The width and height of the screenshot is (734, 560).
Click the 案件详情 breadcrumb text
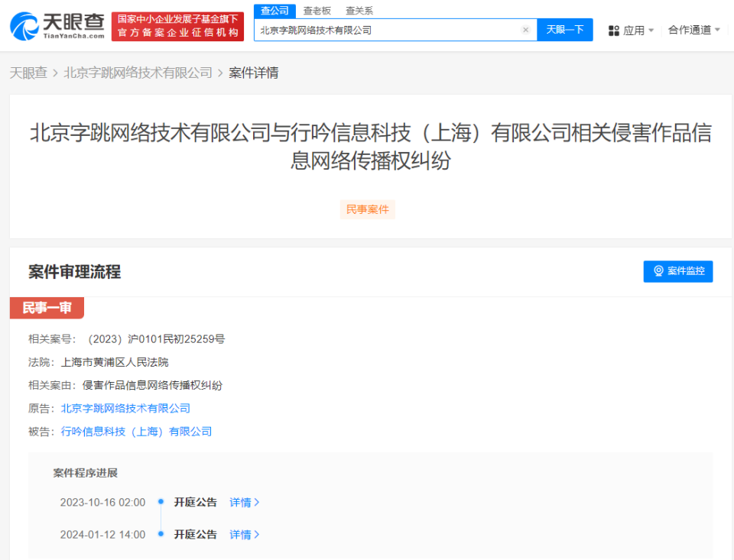pyautogui.click(x=253, y=73)
